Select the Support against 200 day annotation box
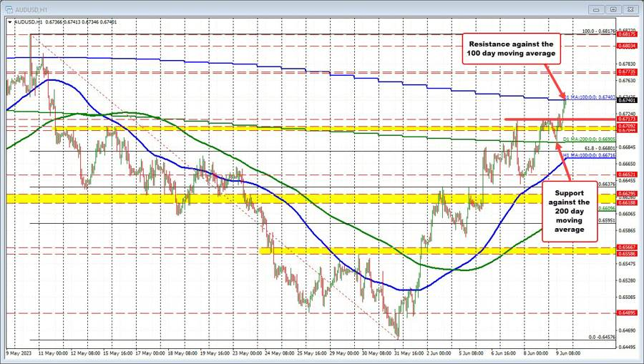This screenshot has height=364, width=644. pyautogui.click(x=572, y=211)
